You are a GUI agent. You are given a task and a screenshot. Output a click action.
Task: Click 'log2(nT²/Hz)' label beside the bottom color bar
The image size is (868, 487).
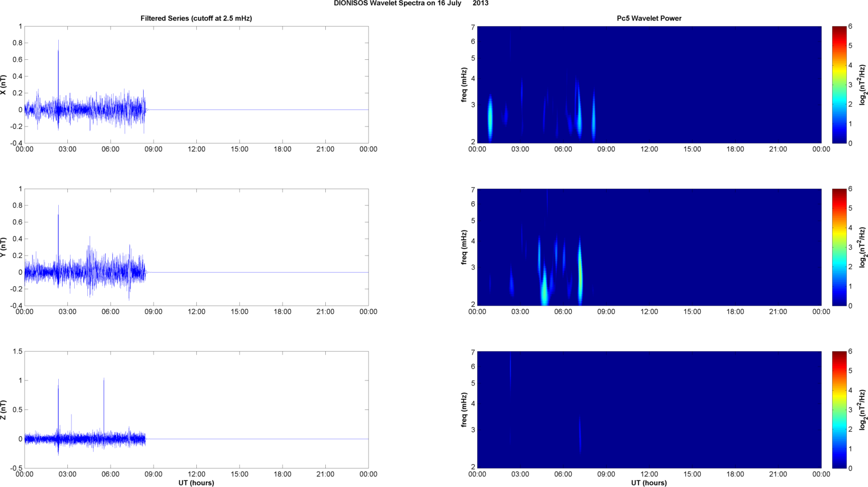click(x=863, y=410)
